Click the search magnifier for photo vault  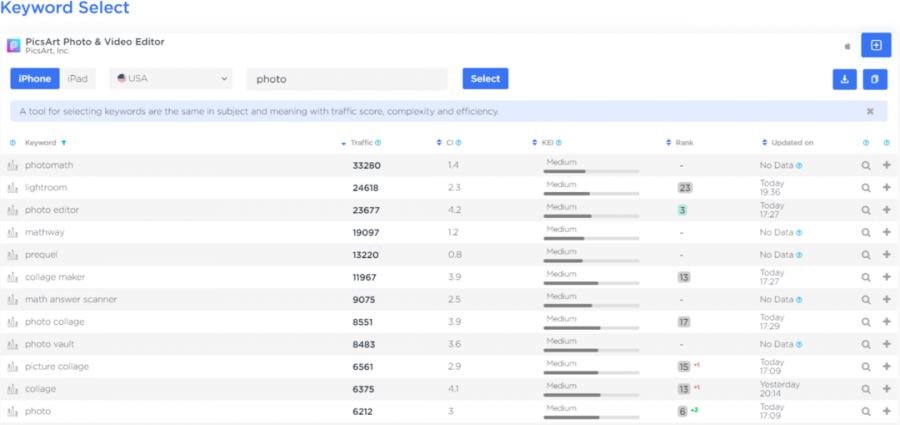(x=866, y=345)
